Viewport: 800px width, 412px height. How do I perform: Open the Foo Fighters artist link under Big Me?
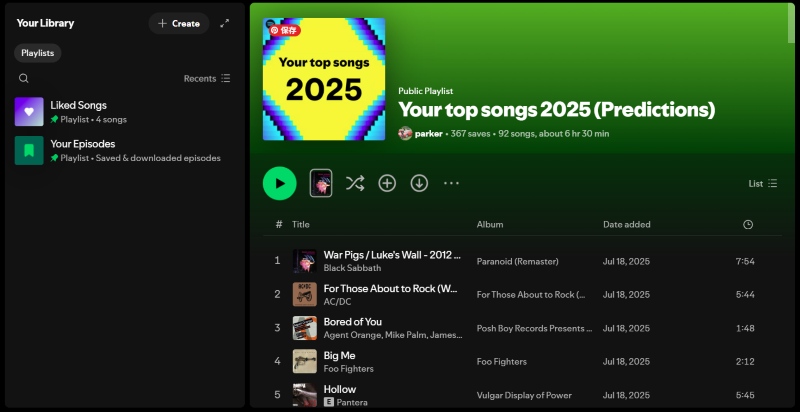348,369
